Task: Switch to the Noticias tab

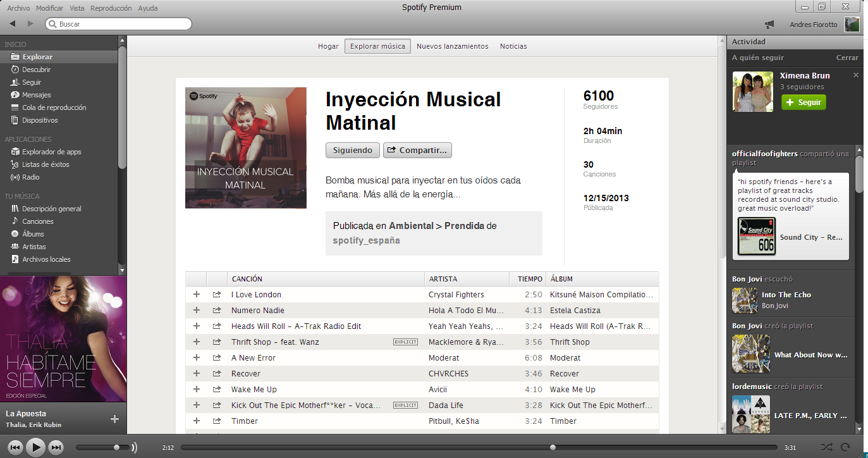Action: point(513,46)
